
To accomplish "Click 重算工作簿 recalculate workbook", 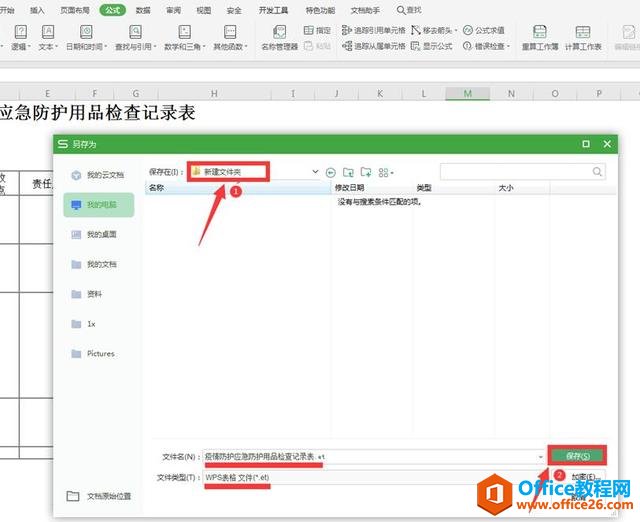I will [540, 38].
